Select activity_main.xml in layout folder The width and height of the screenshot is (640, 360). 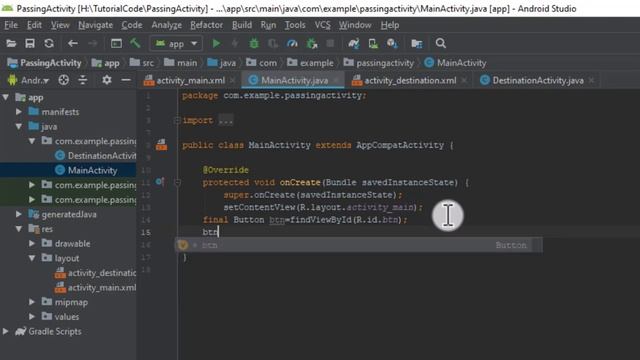click(95, 287)
